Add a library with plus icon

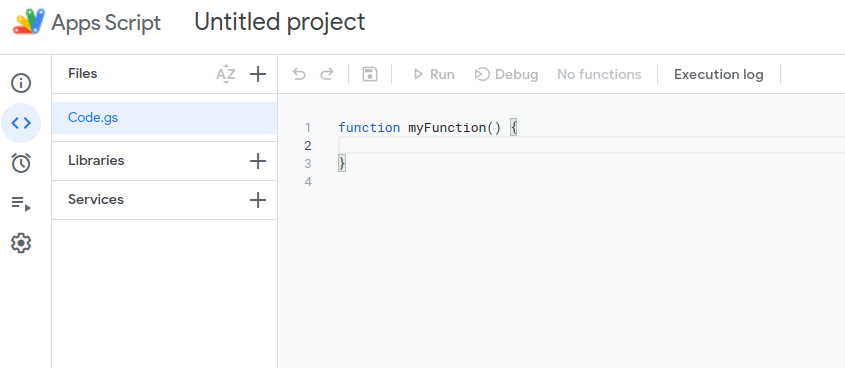(258, 161)
